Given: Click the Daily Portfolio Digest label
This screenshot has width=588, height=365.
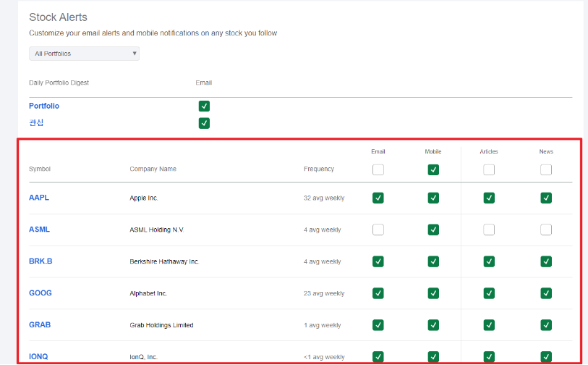Looking at the screenshot, I should pyautogui.click(x=59, y=83).
